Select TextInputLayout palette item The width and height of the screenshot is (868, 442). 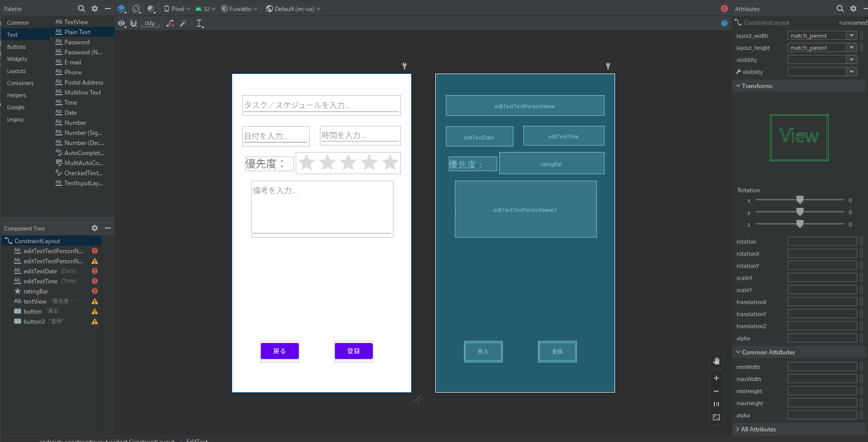[x=83, y=183]
